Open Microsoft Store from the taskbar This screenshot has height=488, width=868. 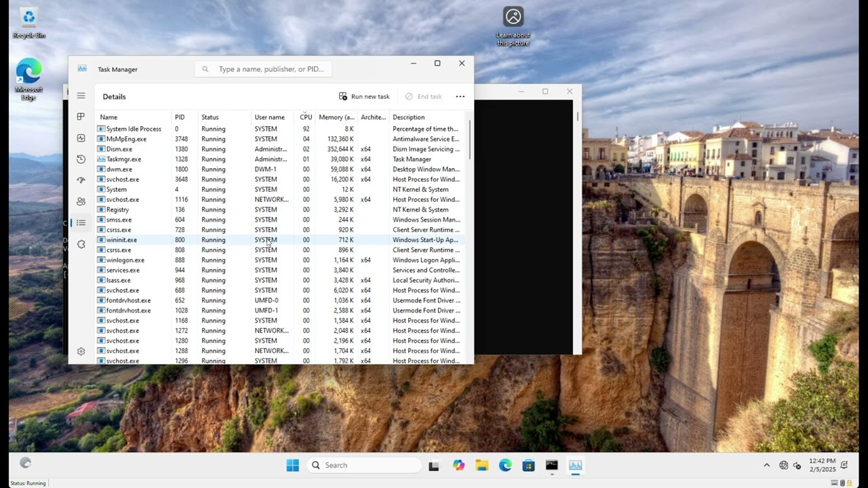click(528, 465)
